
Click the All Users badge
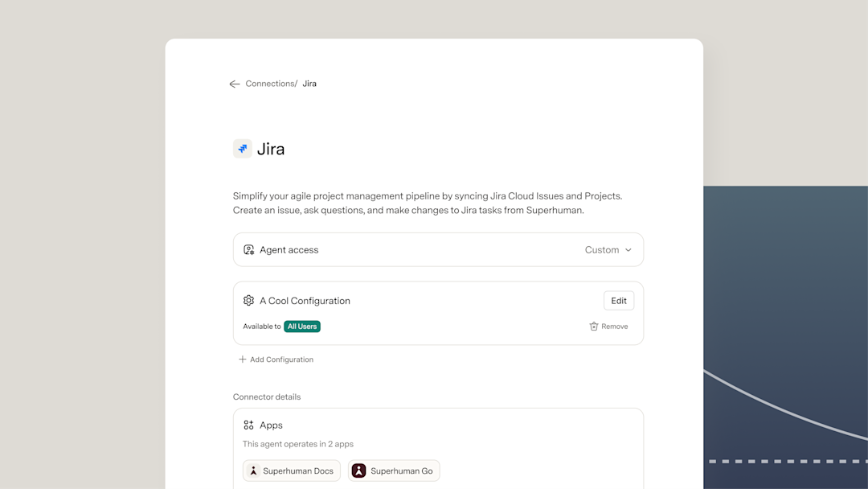click(x=302, y=327)
